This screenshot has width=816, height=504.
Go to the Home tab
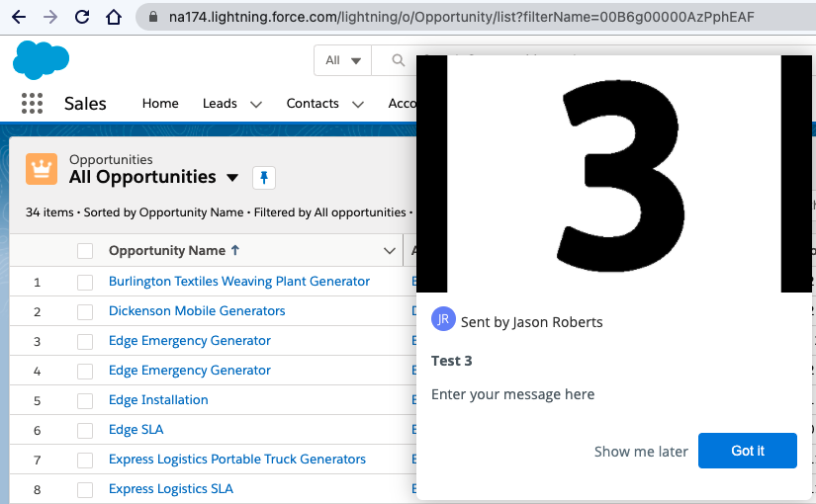coord(160,104)
